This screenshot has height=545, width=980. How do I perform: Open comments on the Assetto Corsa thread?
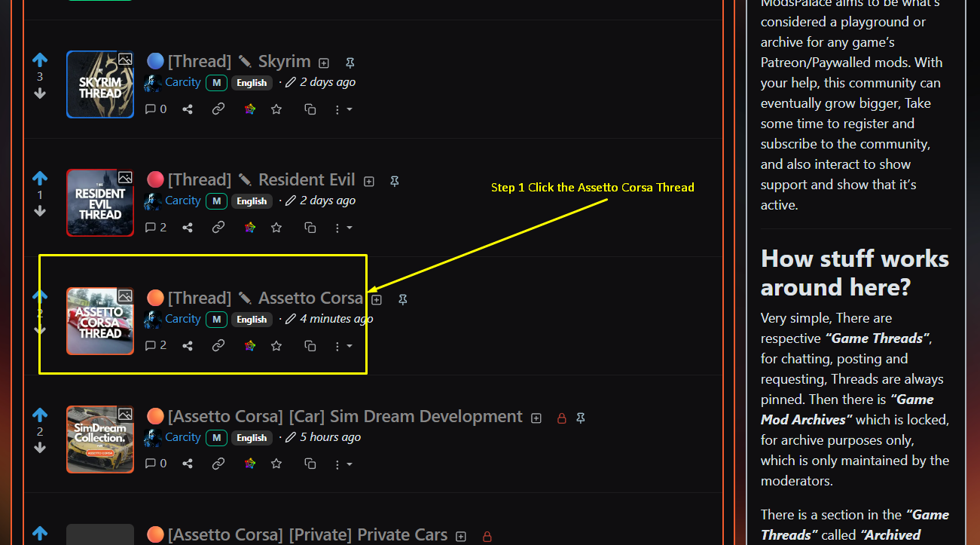[x=156, y=346]
